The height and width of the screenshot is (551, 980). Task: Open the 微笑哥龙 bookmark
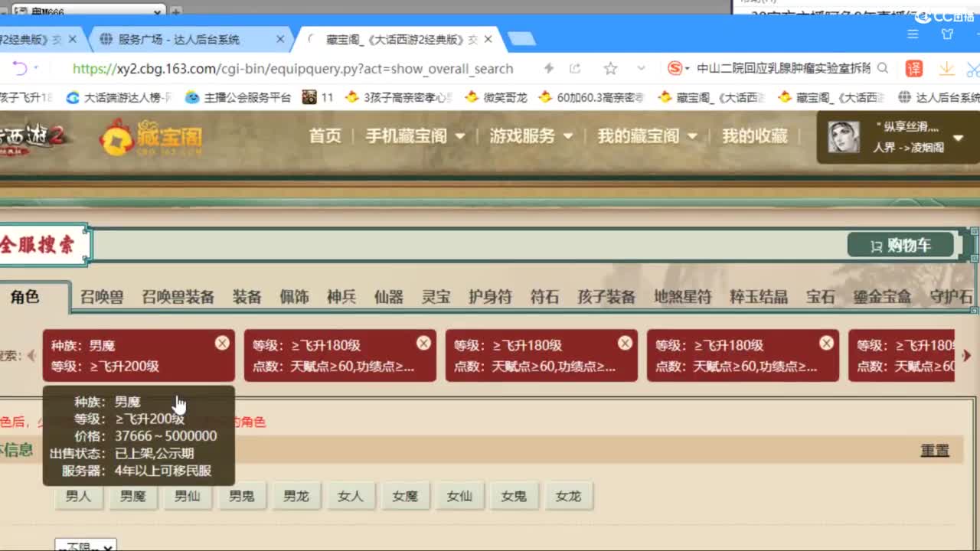[496, 97]
